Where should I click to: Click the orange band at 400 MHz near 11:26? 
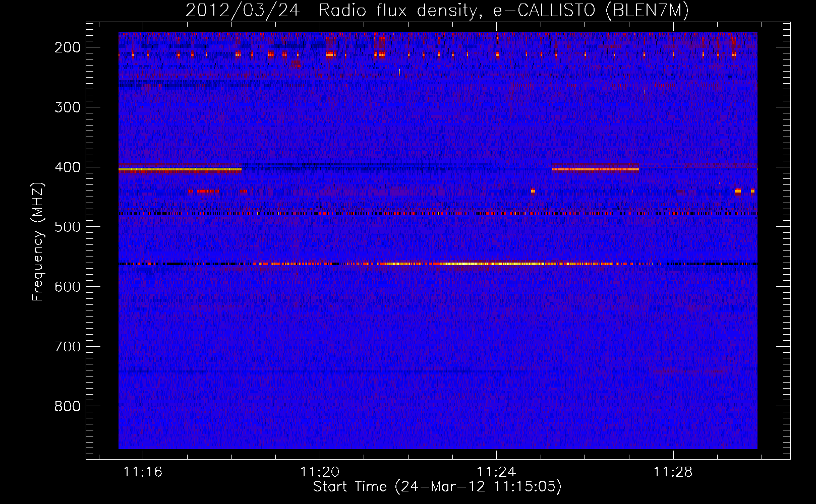coord(595,169)
